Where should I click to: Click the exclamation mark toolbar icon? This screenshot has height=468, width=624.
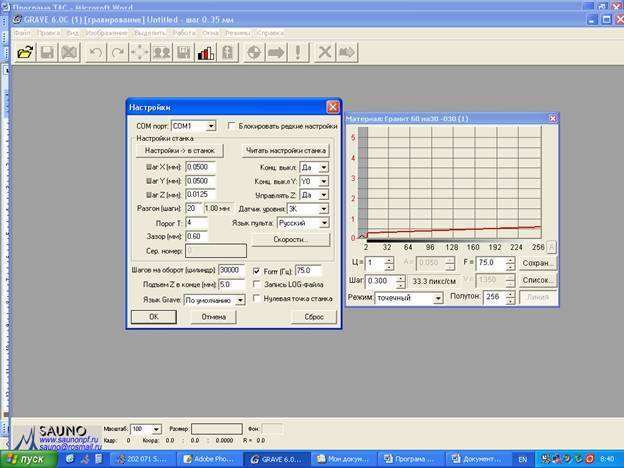click(x=298, y=52)
